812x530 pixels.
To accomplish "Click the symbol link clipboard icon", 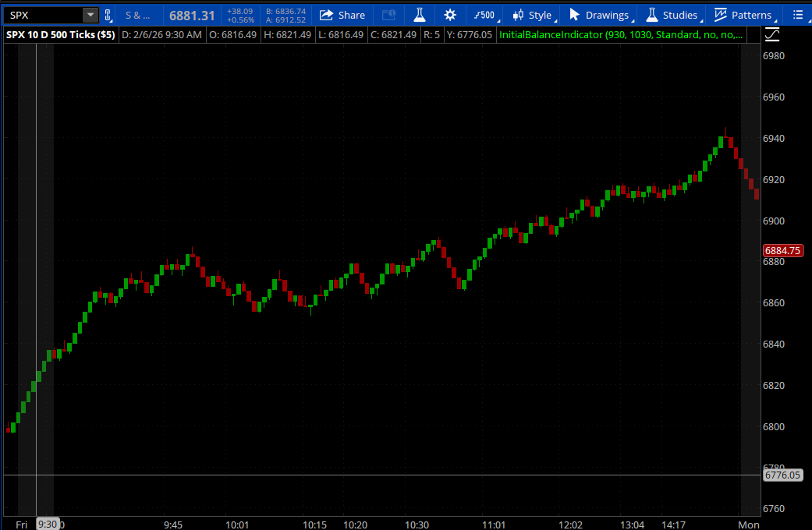I will (108, 15).
